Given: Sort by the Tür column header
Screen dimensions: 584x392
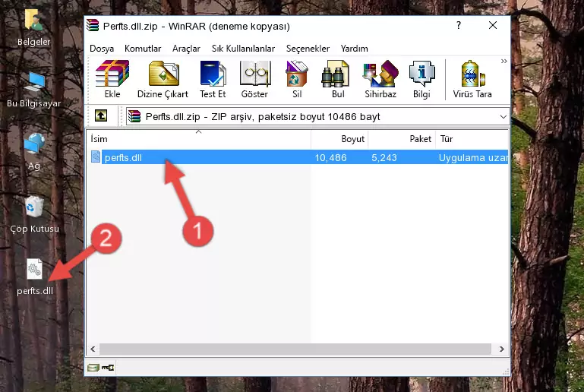Looking at the screenshot, I should point(472,139).
